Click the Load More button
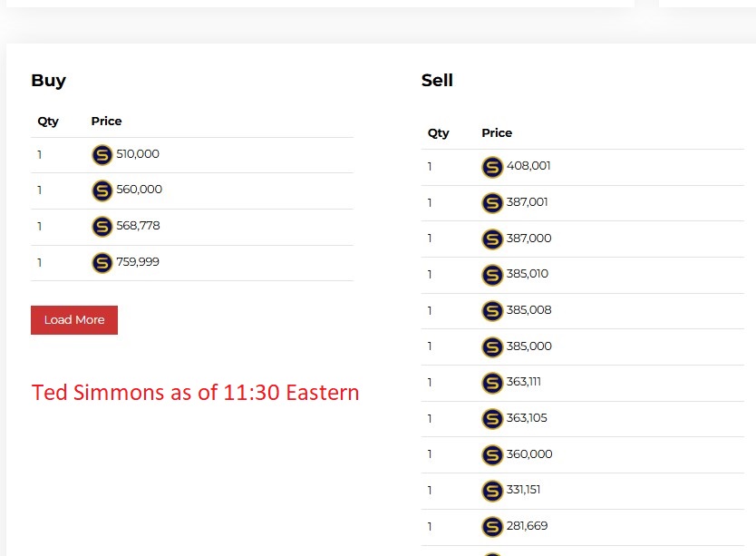Image resolution: width=756 pixels, height=556 pixels. [74, 320]
